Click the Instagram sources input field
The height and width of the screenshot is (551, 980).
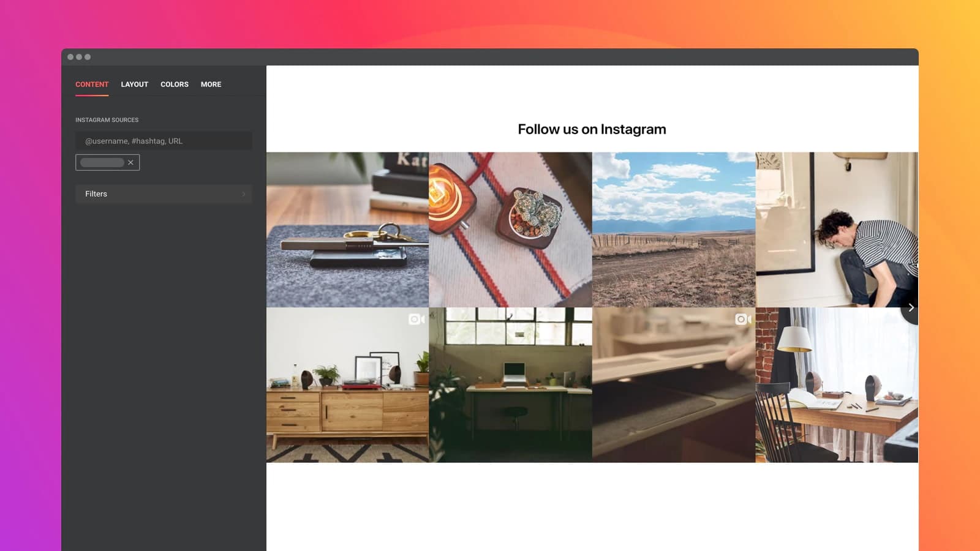(x=164, y=141)
